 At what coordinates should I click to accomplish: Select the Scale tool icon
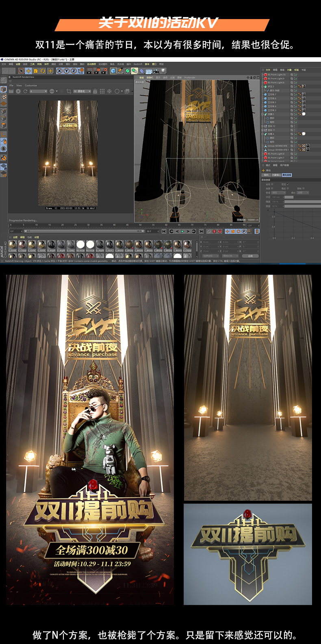pos(35,71)
